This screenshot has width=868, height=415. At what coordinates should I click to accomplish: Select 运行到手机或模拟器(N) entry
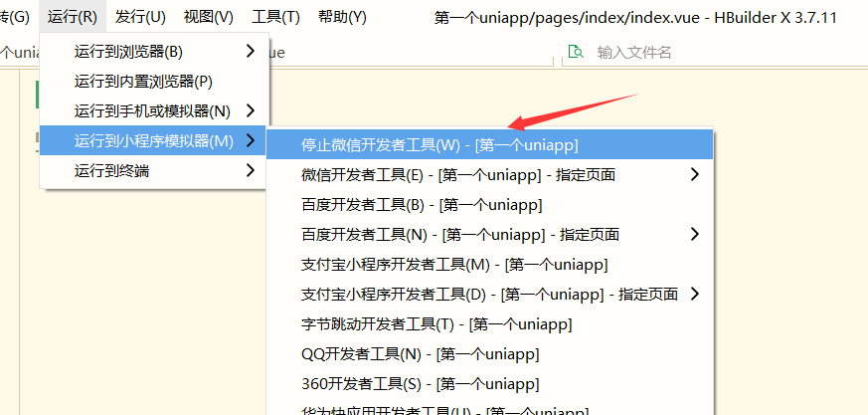pos(154,111)
